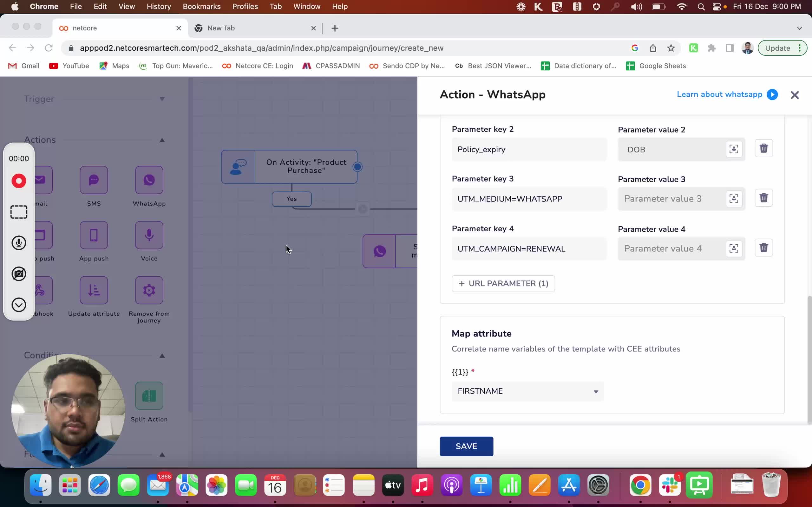Click the SAVE button
812x507 pixels.
(466, 446)
